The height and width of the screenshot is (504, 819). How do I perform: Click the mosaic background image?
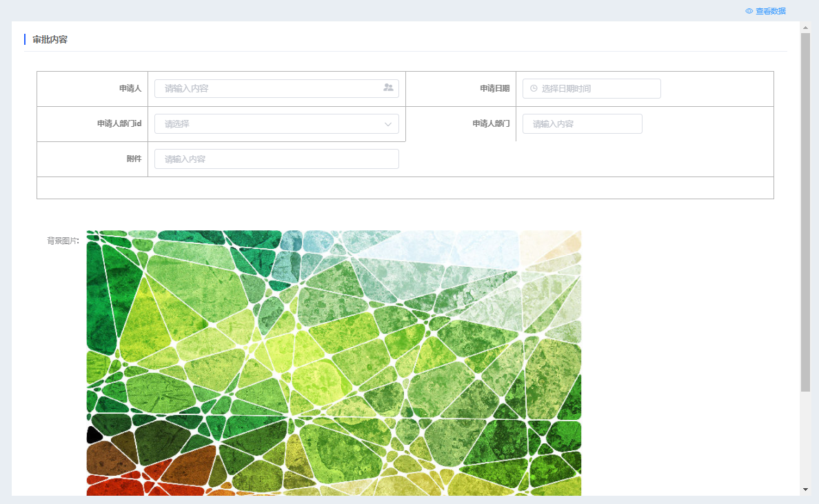coord(334,363)
